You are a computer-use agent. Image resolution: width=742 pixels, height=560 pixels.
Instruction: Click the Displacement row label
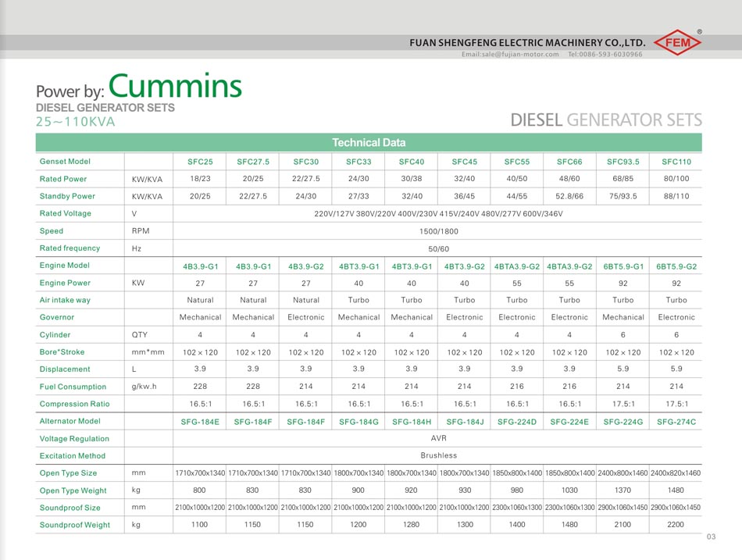click(65, 369)
